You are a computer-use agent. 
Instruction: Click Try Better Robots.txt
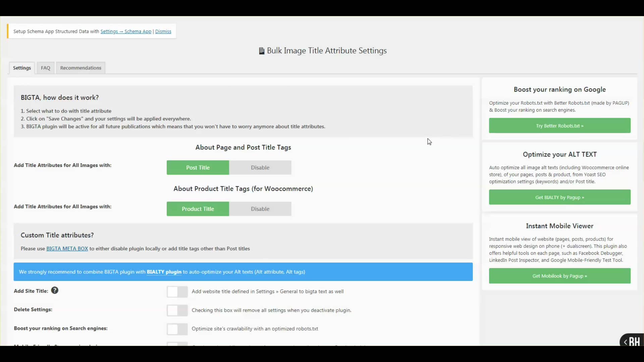[559, 125]
